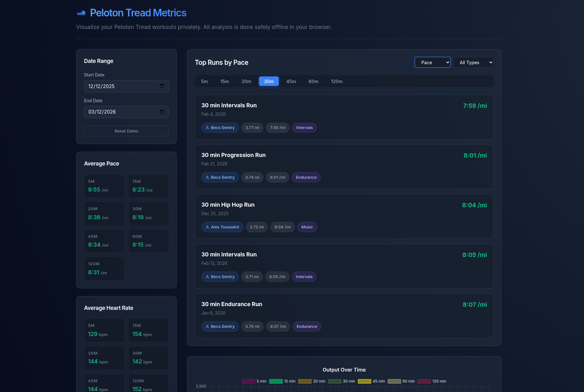
Task: Click the Music tag on Hip Hop Run
Action: click(x=307, y=227)
